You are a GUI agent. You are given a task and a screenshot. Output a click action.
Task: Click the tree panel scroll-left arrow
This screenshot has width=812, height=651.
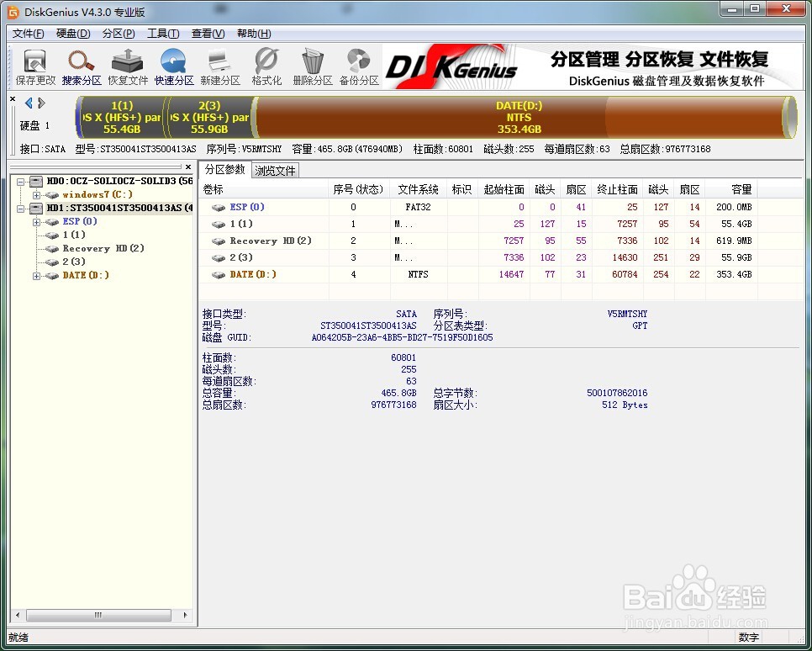pyautogui.click(x=18, y=615)
